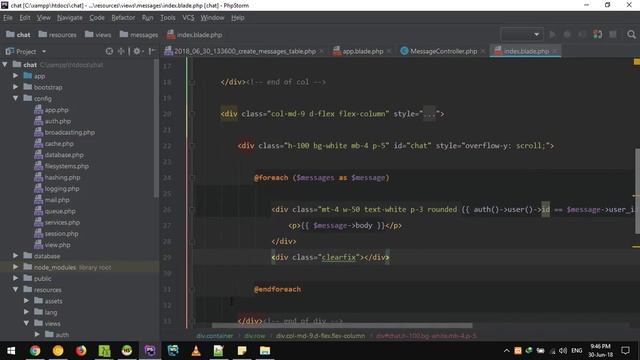The height and width of the screenshot is (360, 640).
Task: Open the run configuration dropdown
Action: pos(522,35)
